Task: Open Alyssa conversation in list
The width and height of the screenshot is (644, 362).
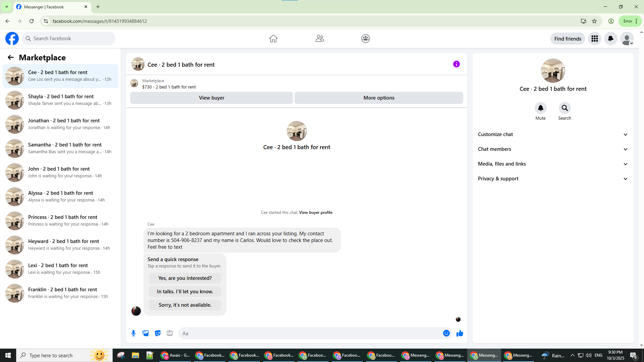Action: coord(60,197)
